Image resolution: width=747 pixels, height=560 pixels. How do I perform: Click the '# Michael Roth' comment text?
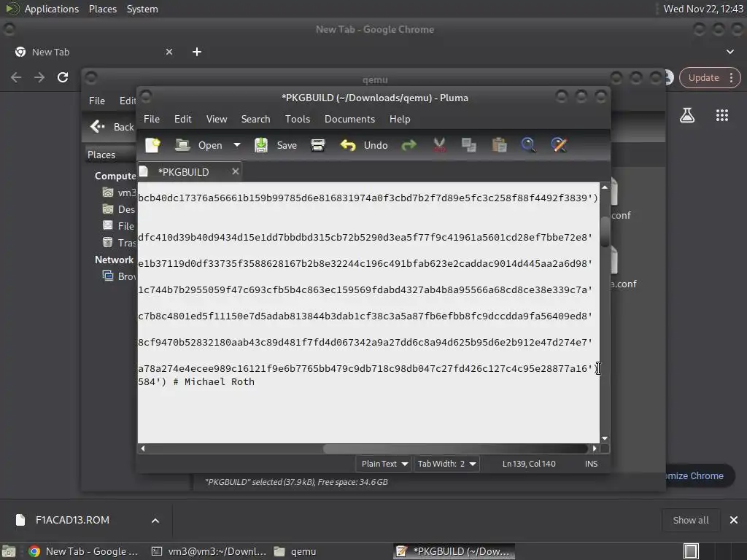(x=214, y=382)
